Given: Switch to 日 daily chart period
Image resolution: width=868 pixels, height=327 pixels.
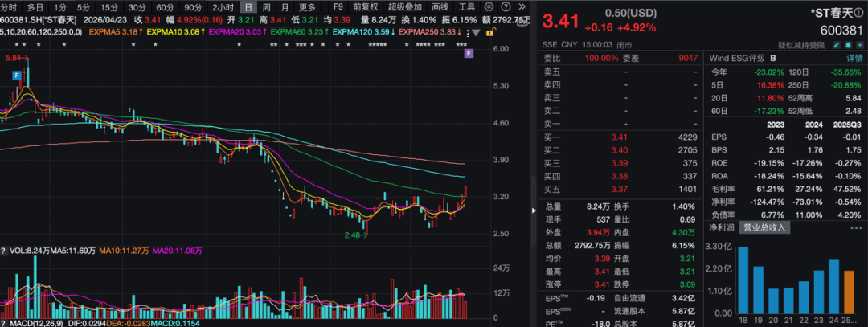Looking at the screenshot, I should tap(248, 7).
